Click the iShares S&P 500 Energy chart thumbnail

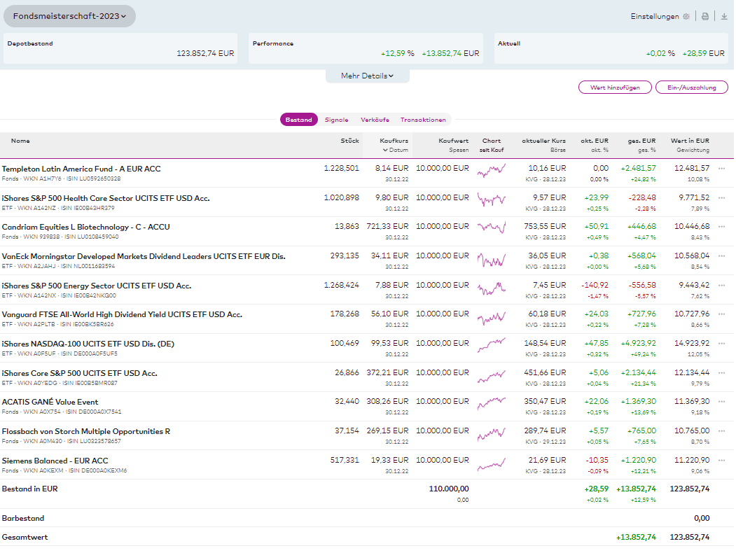click(x=491, y=289)
